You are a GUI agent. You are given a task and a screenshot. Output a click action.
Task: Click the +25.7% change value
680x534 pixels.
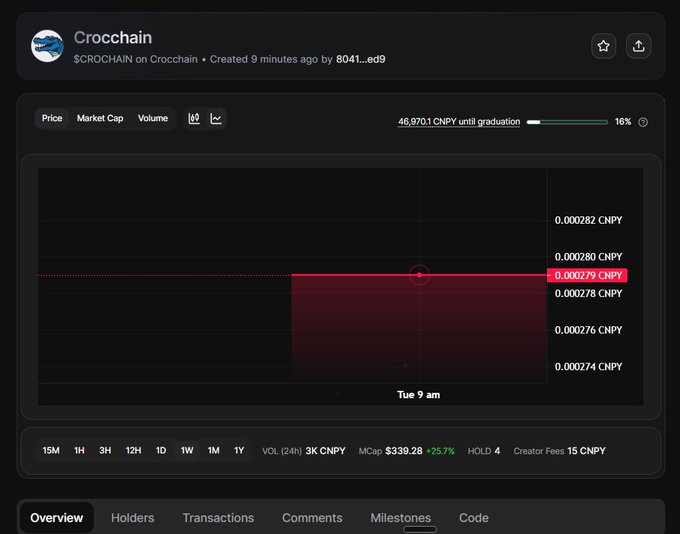tap(440, 451)
